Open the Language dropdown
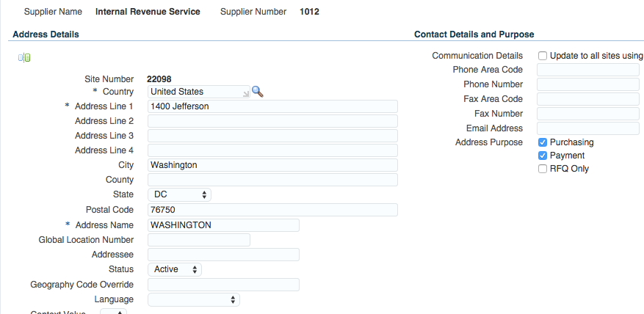The height and width of the screenshot is (314, 644). click(194, 299)
